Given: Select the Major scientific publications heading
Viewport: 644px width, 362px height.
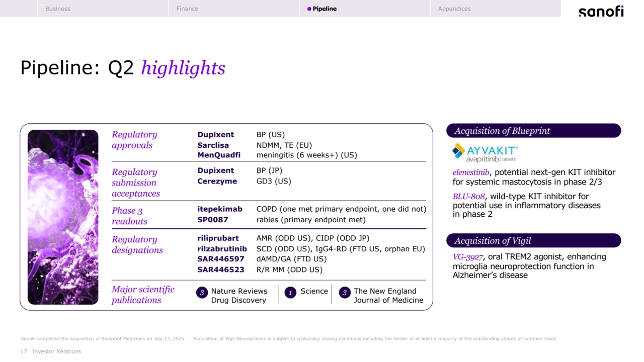Looking at the screenshot, I should pyautogui.click(x=143, y=295).
